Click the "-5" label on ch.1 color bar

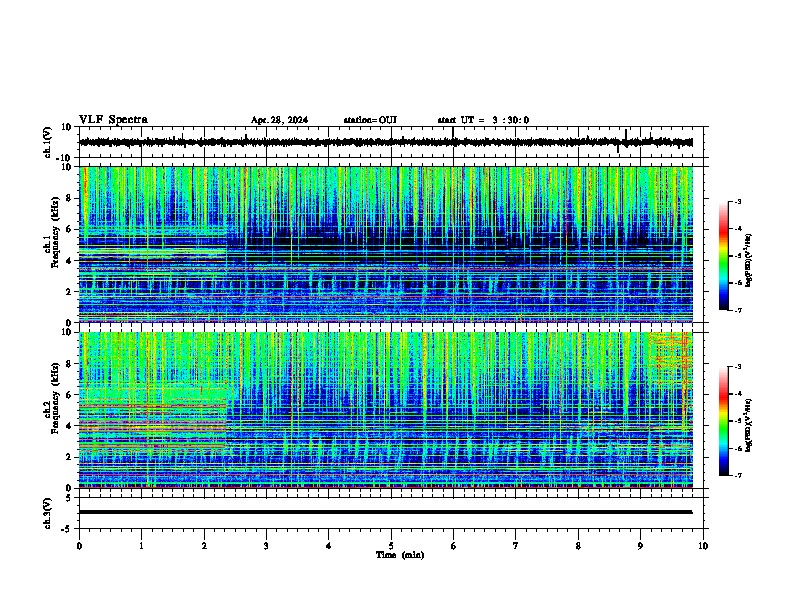point(738,256)
